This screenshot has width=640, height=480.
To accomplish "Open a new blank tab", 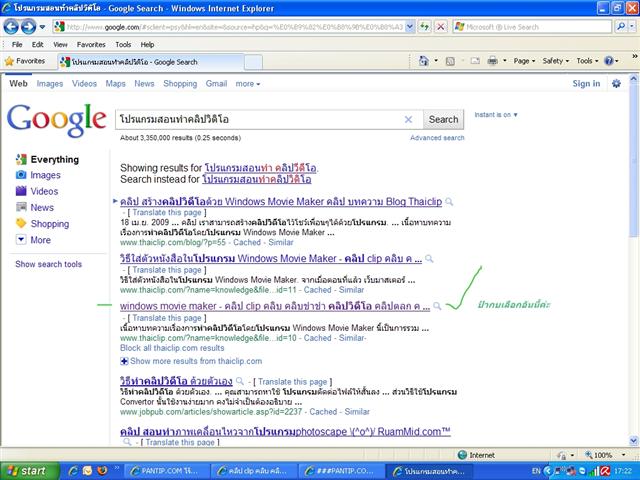I will click(253, 62).
